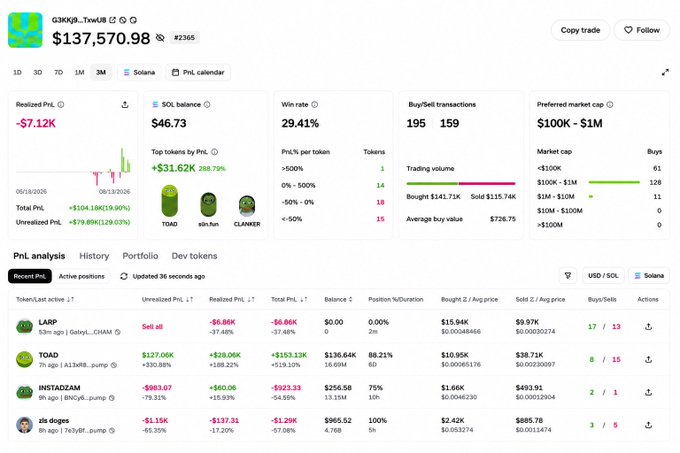Expand dashboard to full screen icon
Image resolution: width=680 pixels, height=453 pixels.
[x=665, y=72]
